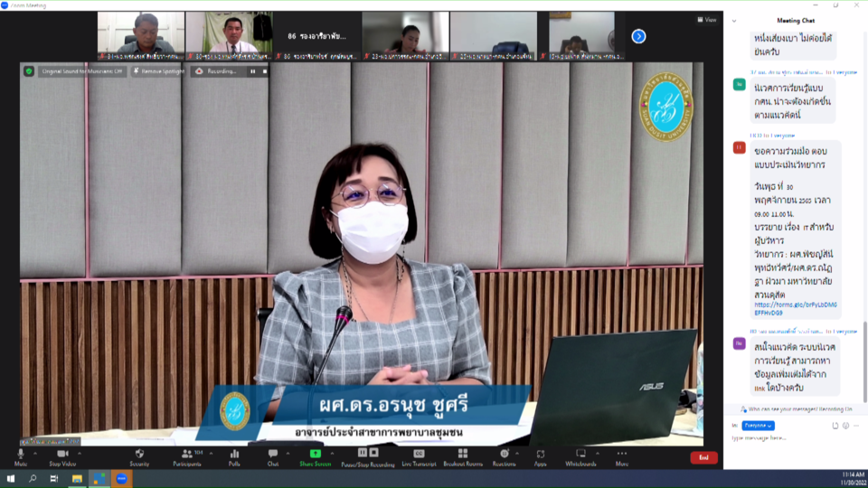Click the Recording indicator label
868x488 pixels.
click(216, 71)
